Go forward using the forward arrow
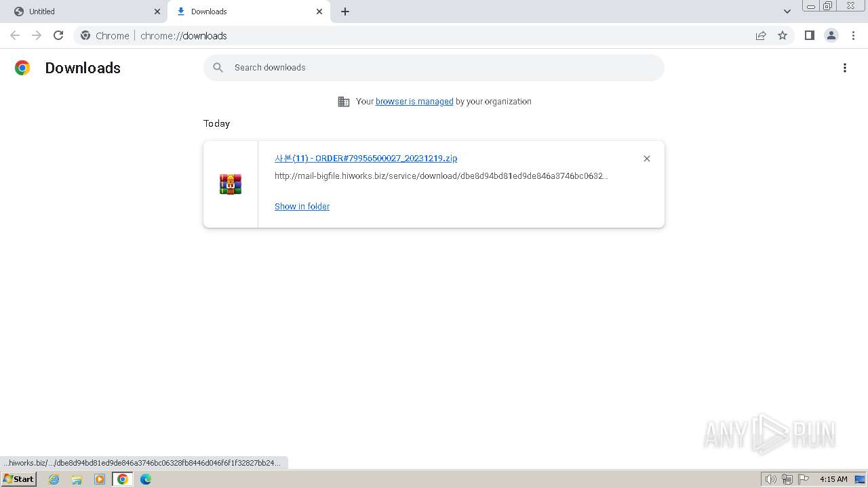 37,35
